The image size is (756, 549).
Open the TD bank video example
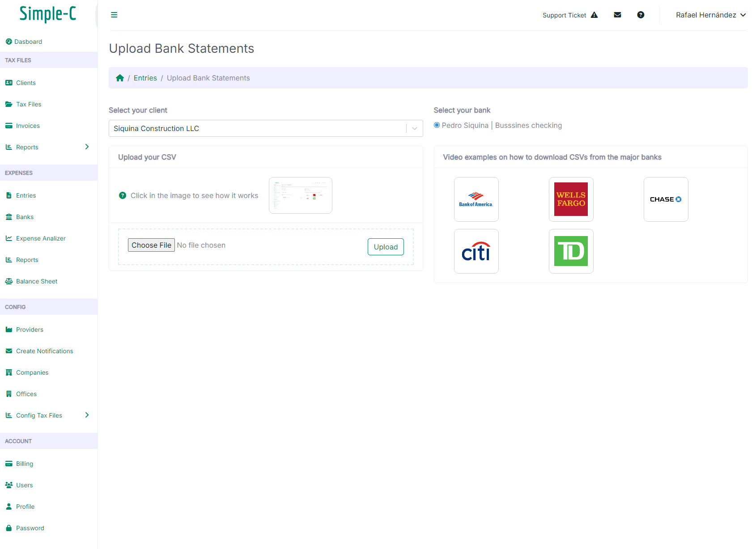click(x=571, y=251)
